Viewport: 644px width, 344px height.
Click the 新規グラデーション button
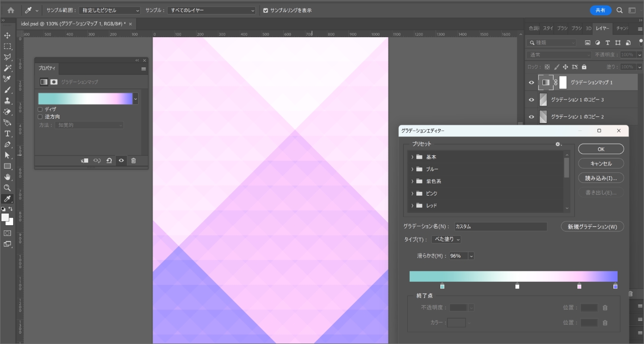tap(592, 227)
